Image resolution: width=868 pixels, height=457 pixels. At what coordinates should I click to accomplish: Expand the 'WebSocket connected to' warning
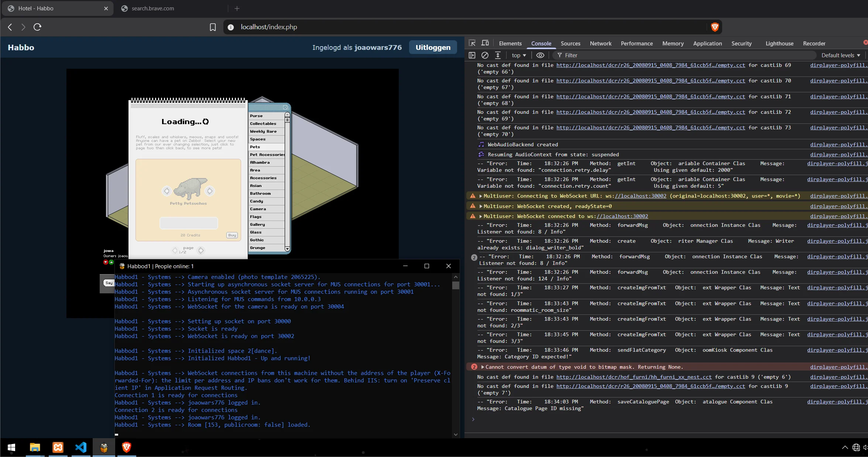481,216
